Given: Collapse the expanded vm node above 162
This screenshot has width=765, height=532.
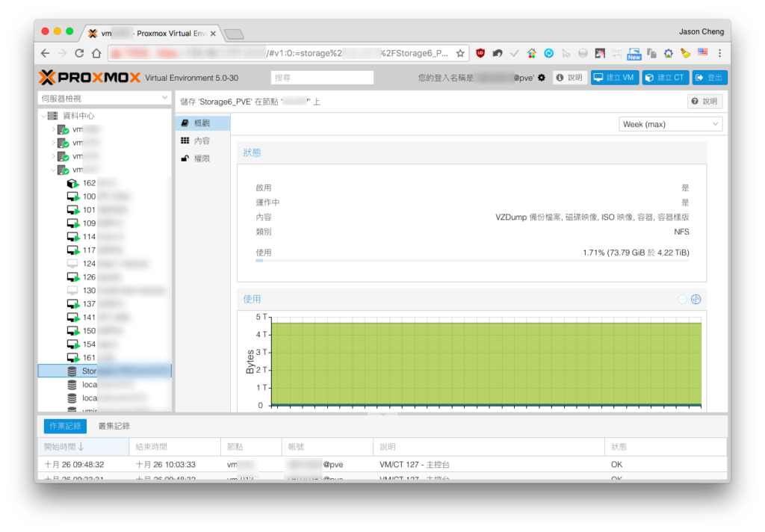Looking at the screenshot, I should [53, 170].
